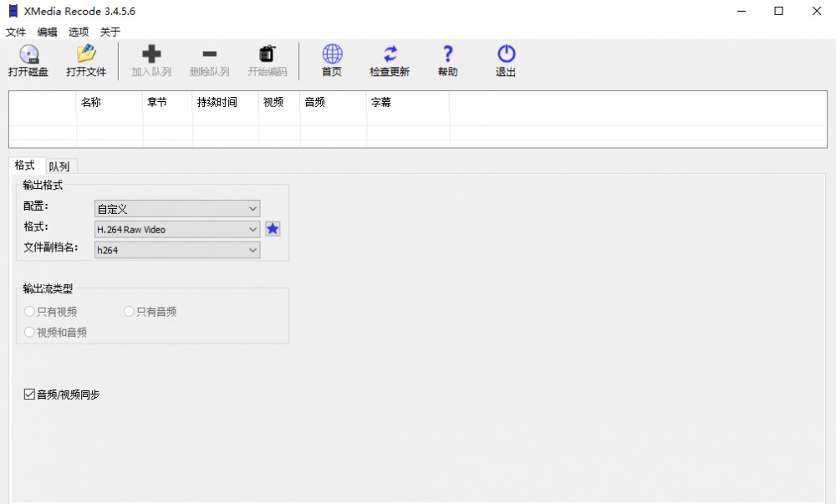
Task: Select the 只有视频 radio button
Action: point(29,311)
